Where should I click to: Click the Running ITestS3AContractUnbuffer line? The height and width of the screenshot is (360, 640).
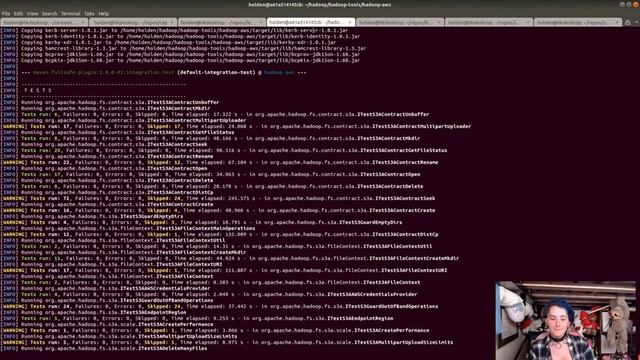(x=110, y=102)
